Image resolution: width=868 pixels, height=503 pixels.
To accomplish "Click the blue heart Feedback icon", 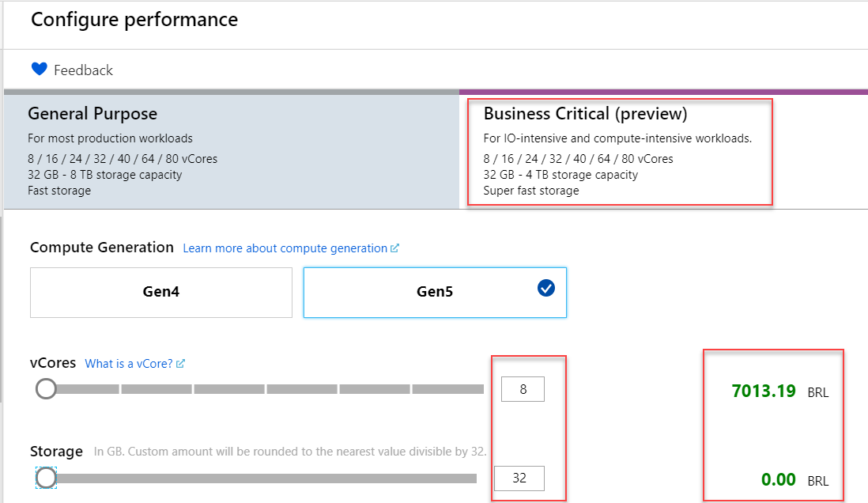I will pos(40,70).
